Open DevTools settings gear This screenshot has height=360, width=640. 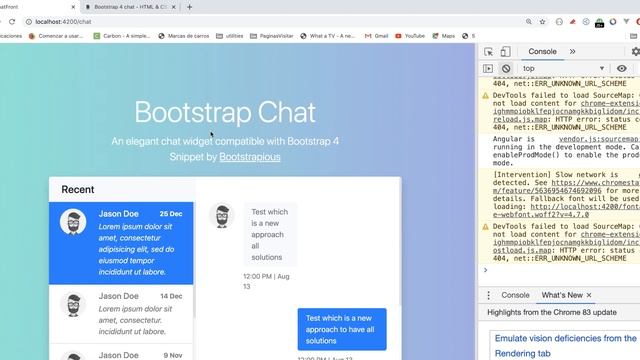point(636,51)
